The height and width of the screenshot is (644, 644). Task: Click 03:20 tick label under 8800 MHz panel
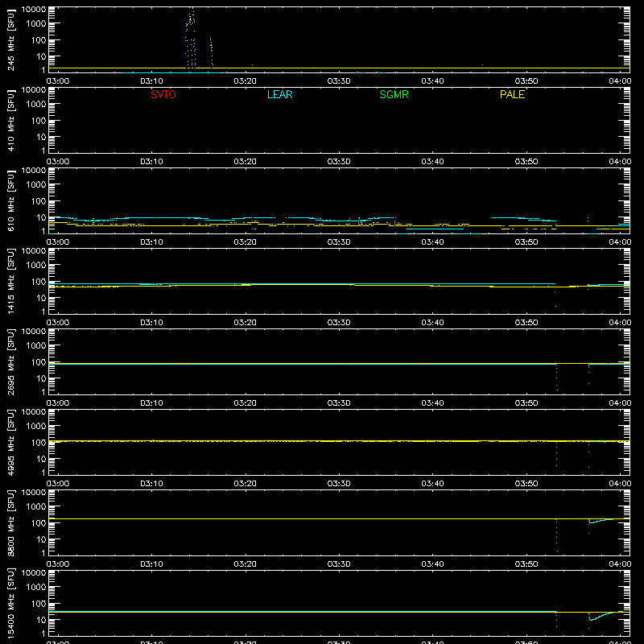tap(246, 564)
